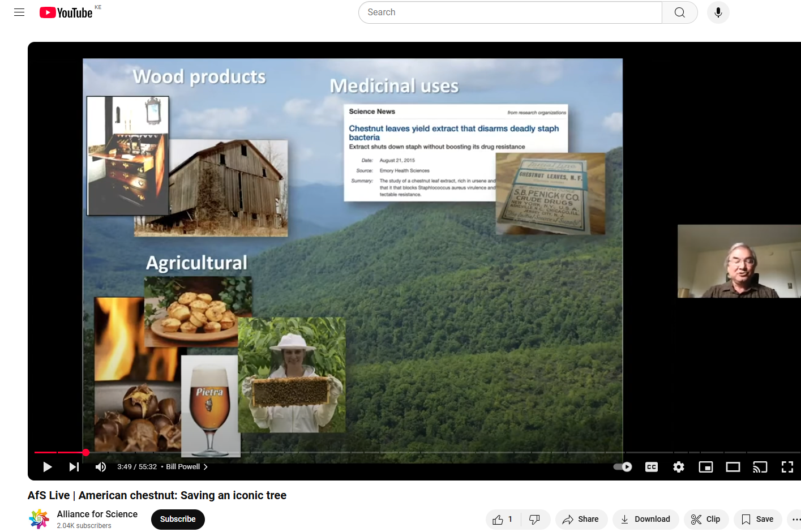Expand the Bill Powell chapter list
The image size is (801, 532).
pyautogui.click(x=187, y=467)
